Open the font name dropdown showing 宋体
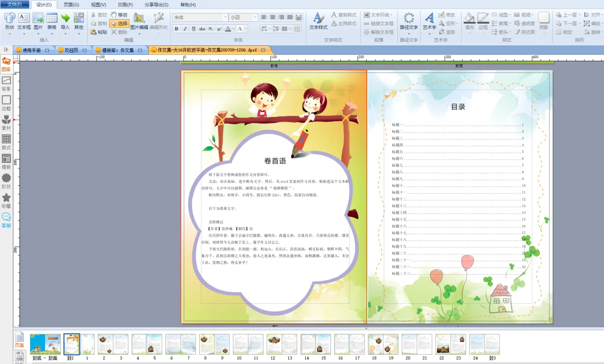604x364 pixels. (225, 17)
